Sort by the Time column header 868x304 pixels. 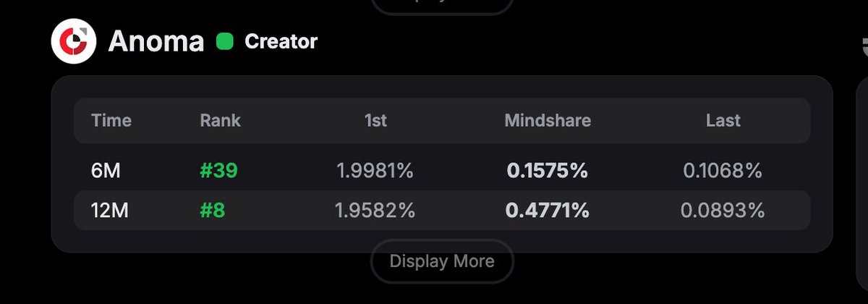(111, 121)
